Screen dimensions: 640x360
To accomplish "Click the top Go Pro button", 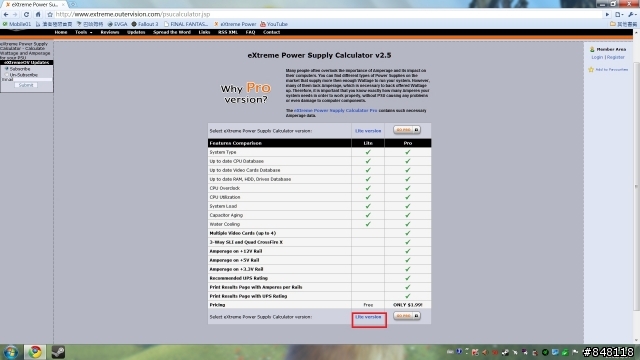I will (x=407, y=130).
